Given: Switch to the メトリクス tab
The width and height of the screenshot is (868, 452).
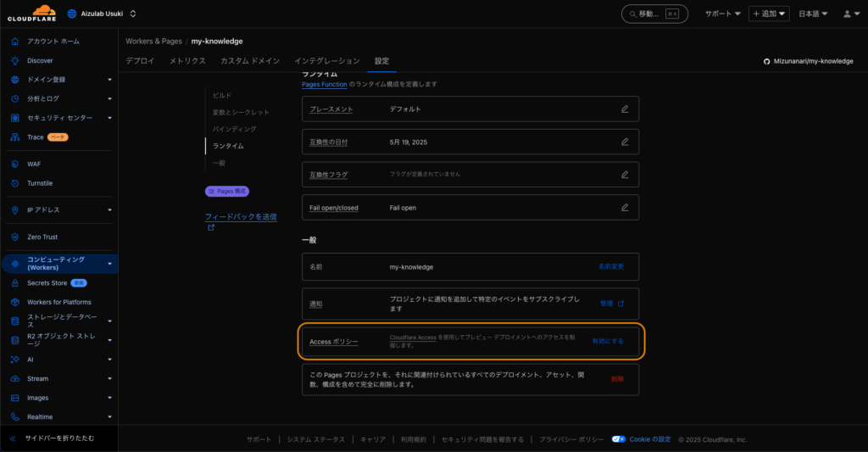Looking at the screenshot, I should [x=187, y=61].
